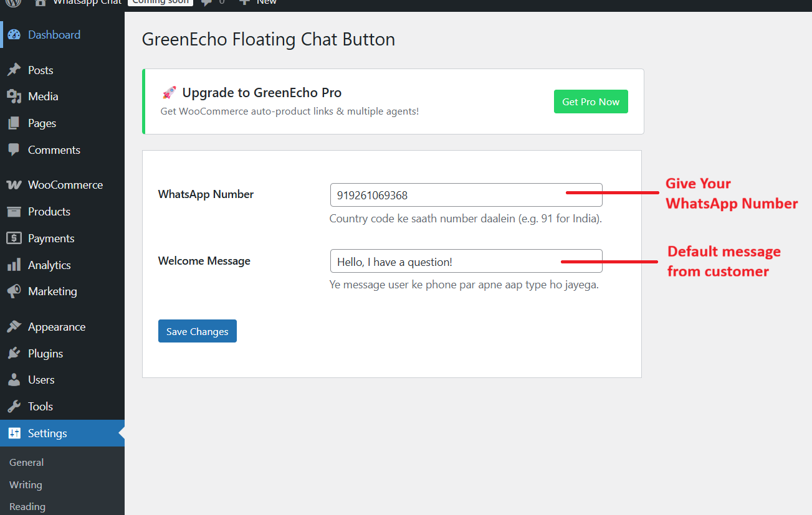Select the Upgrade to GreenEcho Pro title
The width and height of the screenshot is (812, 515).
pos(262,93)
